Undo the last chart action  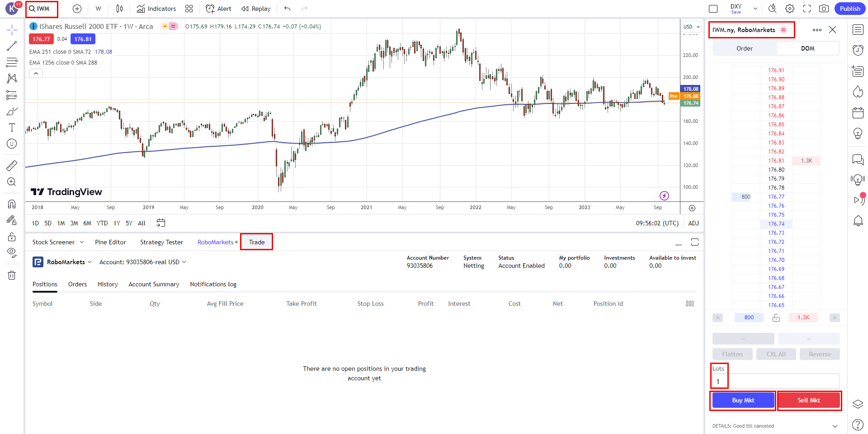(x=288, y=9)
